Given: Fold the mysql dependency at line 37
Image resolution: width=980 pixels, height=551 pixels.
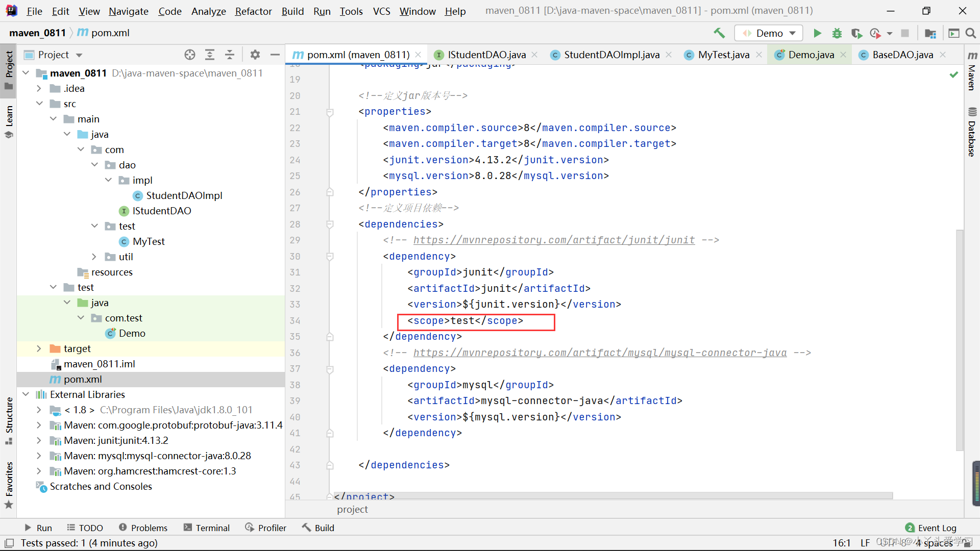Looking at the screenshot, I should 330,369.
